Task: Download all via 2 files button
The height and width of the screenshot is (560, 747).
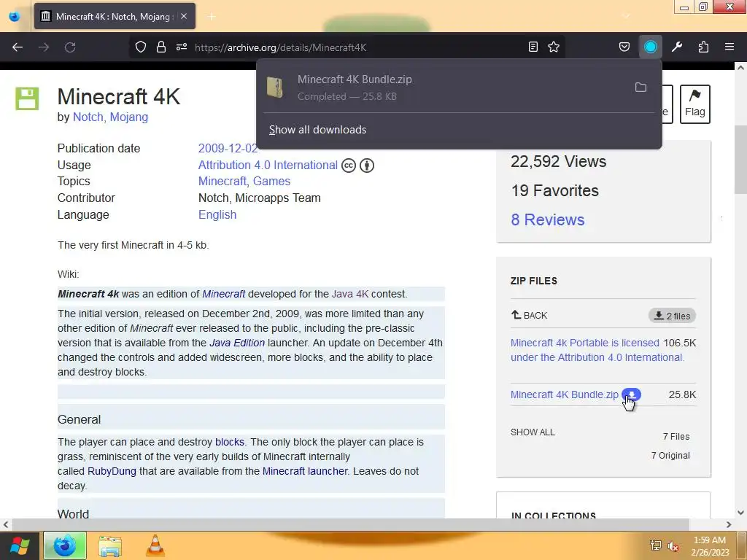Action: click(672, 316)
